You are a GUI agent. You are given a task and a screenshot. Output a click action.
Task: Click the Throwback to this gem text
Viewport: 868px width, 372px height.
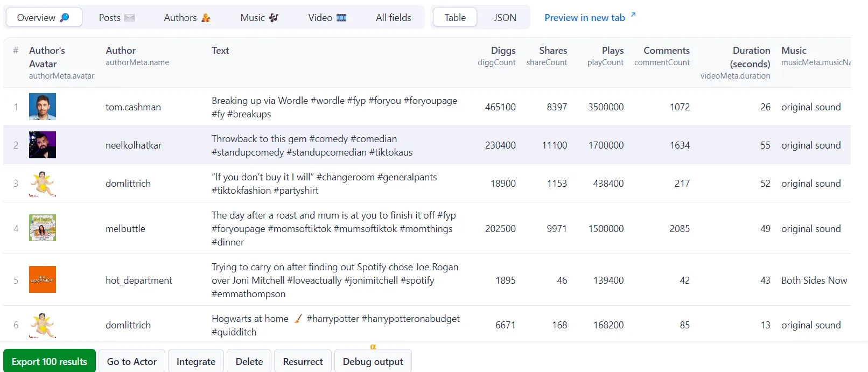pyautogui.click(x=312, y=145)
